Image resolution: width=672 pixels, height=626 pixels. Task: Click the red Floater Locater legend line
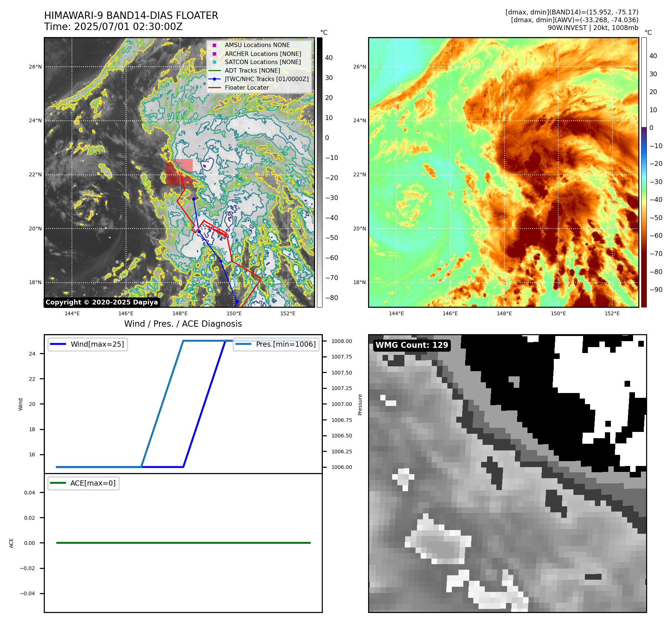(x=214, y=88)
